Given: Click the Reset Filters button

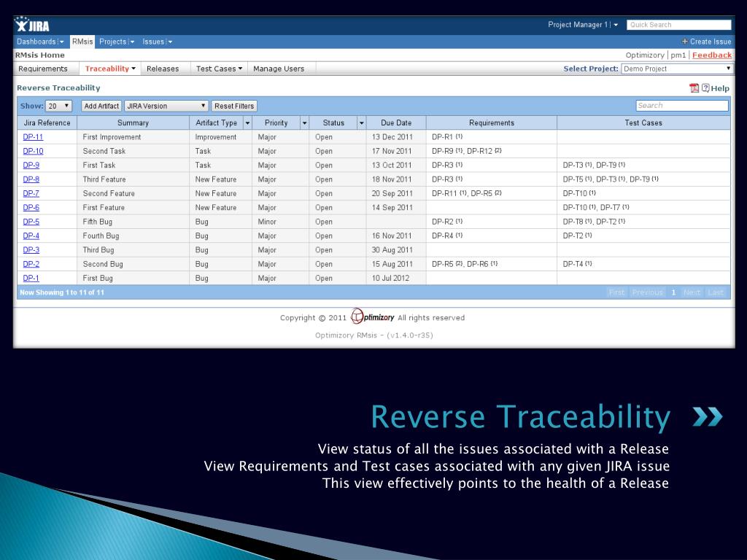Looking at the screenshot, I should tap(234, 106).
